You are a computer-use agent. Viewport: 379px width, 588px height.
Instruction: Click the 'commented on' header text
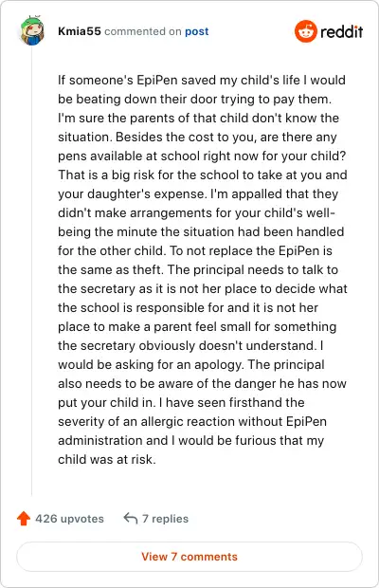(x=143, y=31)
